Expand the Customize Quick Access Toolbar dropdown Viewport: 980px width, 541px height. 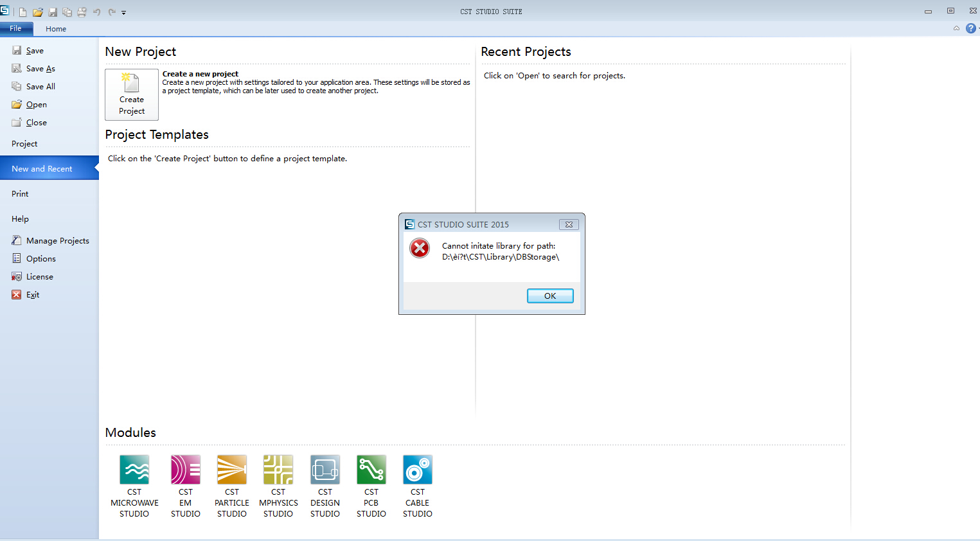coord(124,13)
